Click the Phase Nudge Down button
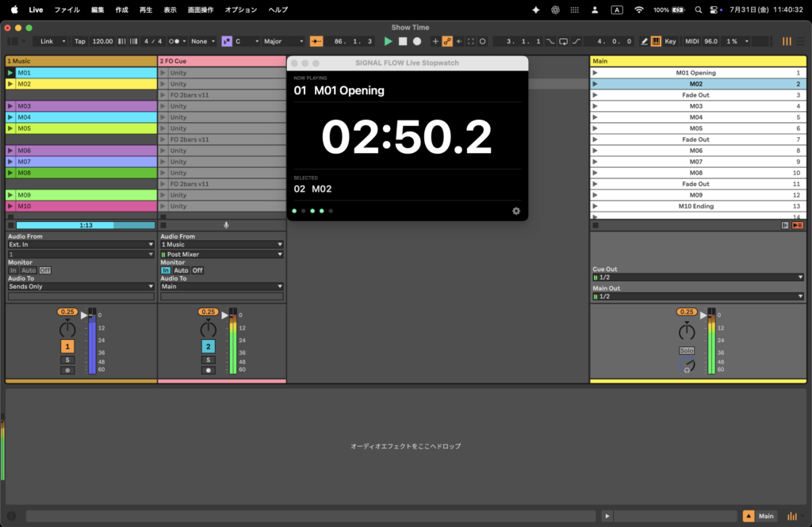 pyautogui.click(x=121, y=41)
